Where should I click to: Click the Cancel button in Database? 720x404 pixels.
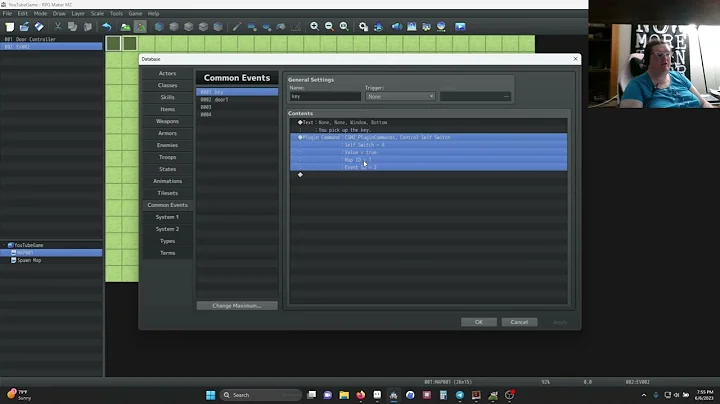(519, 322)
